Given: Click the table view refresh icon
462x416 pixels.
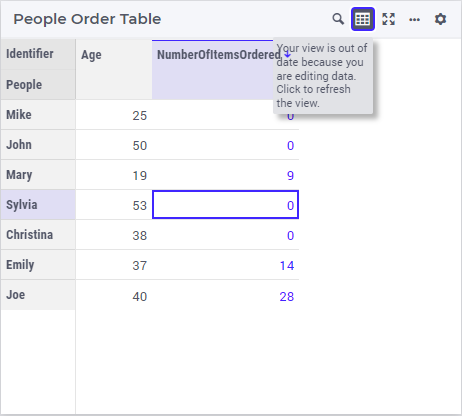Looking at the screenshot, I should pos(363,19).
